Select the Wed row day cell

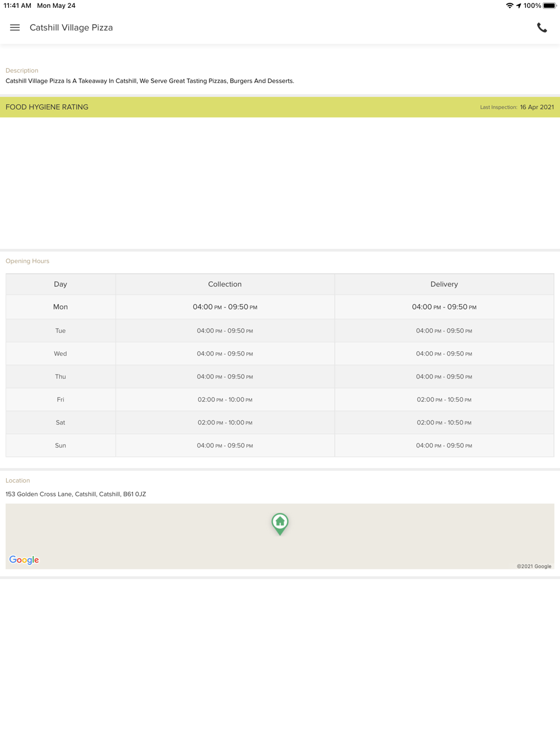[x=60, y=354]
